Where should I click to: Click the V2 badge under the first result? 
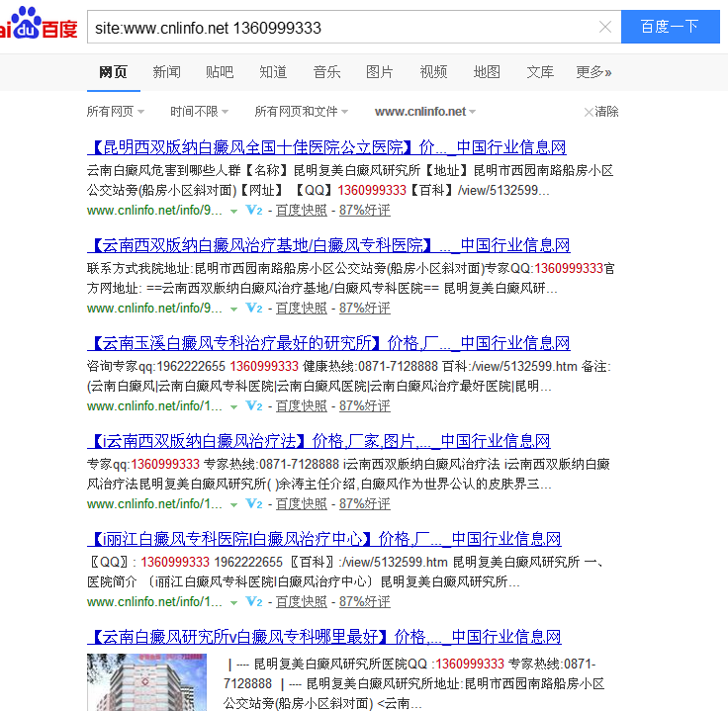(x=254, y=211)
